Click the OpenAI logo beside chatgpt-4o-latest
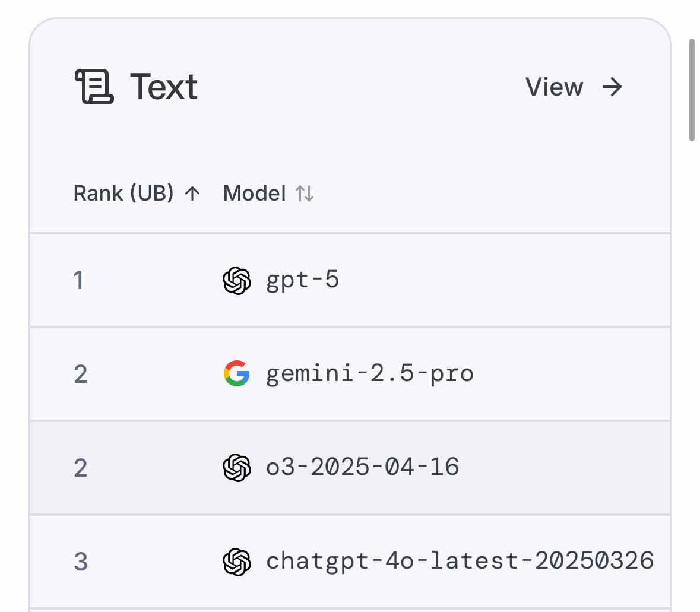This screenshot has width=700, height=612. pyautogui.click(x=237, y=562)
